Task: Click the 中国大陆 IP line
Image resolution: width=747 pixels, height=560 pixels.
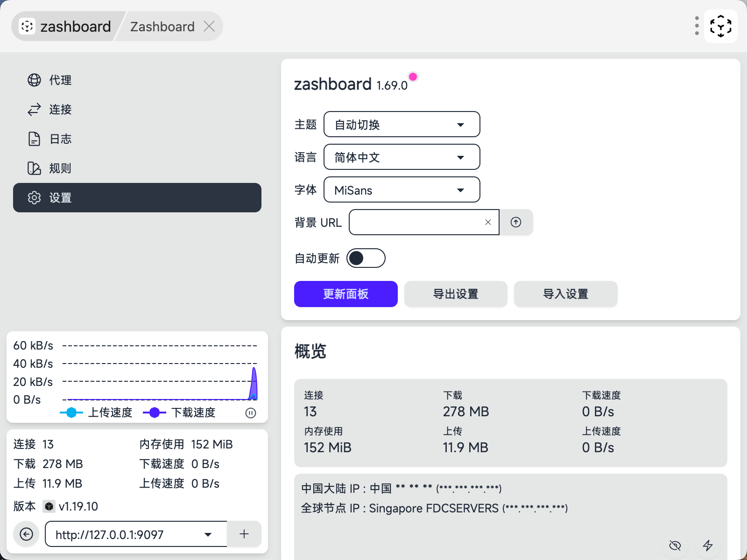Action: (402, 489)
